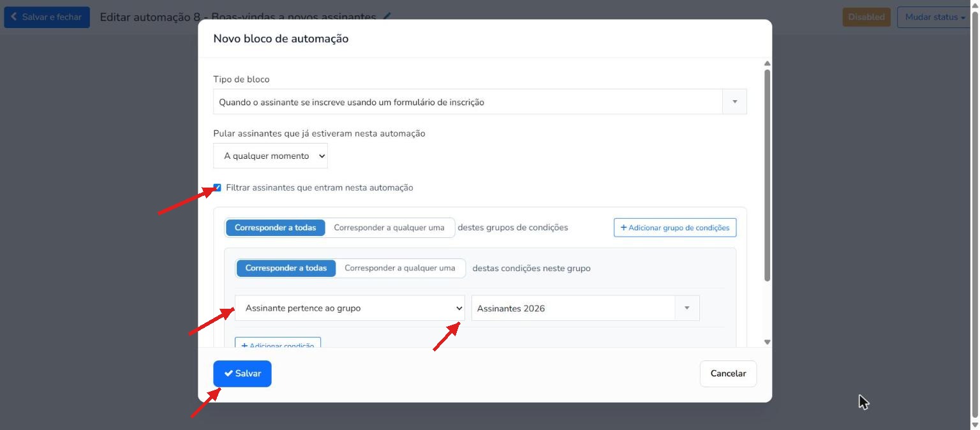Select 'Corresponder a qualquer uma' for conditions in group
980x430 pixels.
pyautogui.click(x=400, y=268)
